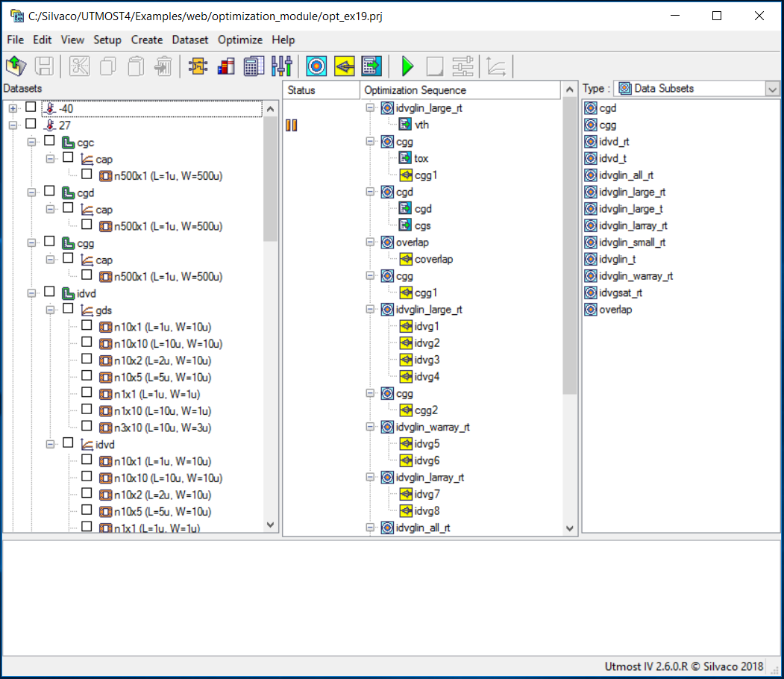Click the save disk toolbar icon
This screenshot has width=784, height=679.
[44, 66]
